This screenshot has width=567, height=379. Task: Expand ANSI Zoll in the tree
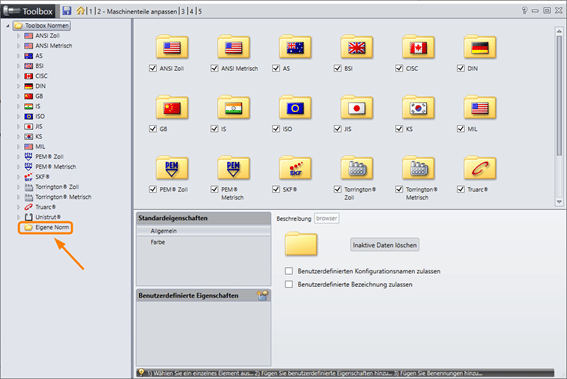point(18,36)
